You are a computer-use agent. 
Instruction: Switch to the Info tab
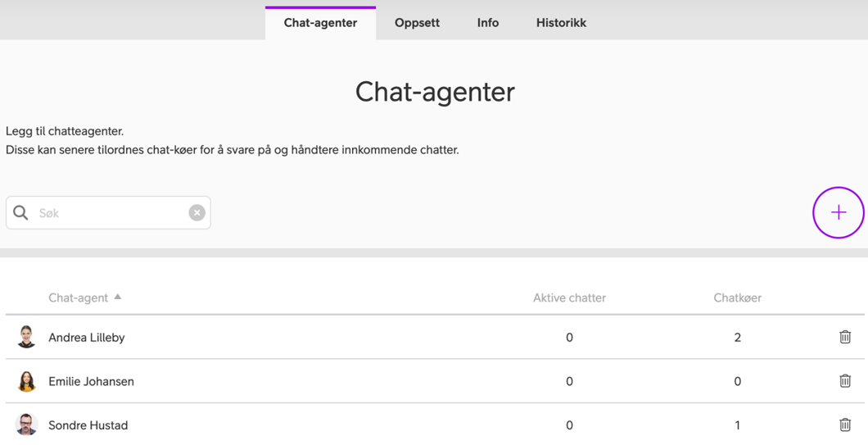point(488,23)
